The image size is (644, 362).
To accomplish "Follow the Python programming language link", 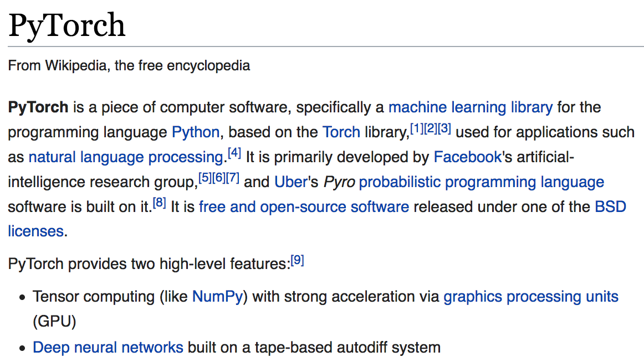I will coord(196,132).
